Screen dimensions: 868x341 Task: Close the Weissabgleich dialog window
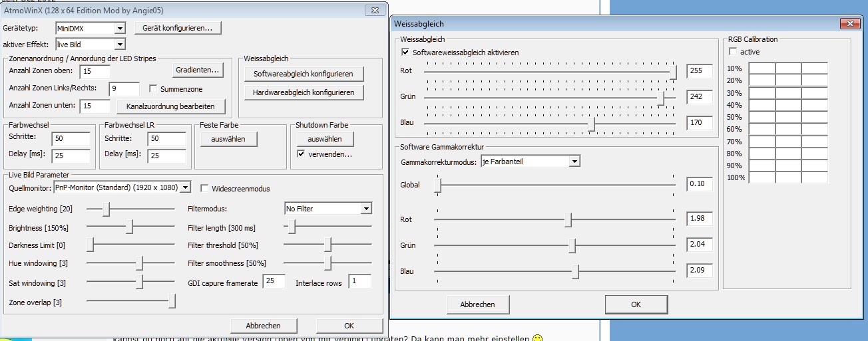[849, 23]
